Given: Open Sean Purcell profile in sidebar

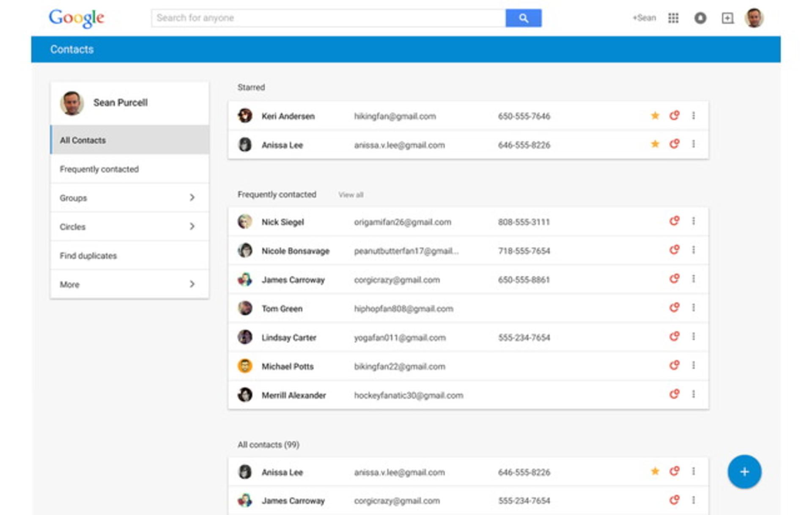Looking at the screenshot, I should 129,103.
